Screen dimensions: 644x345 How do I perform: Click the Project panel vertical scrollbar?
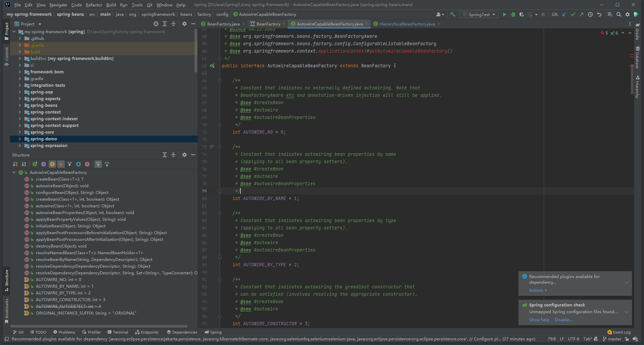click(196, 50)
